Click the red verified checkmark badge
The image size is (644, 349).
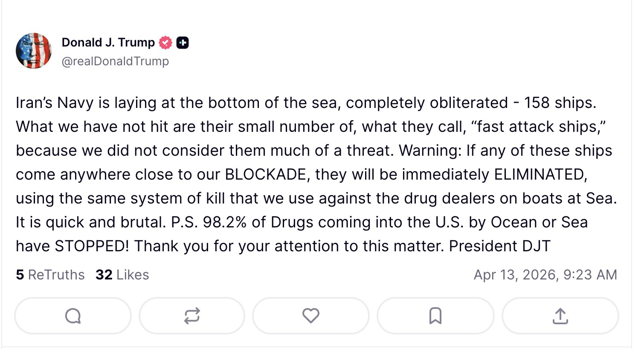(x=165, y=43)
